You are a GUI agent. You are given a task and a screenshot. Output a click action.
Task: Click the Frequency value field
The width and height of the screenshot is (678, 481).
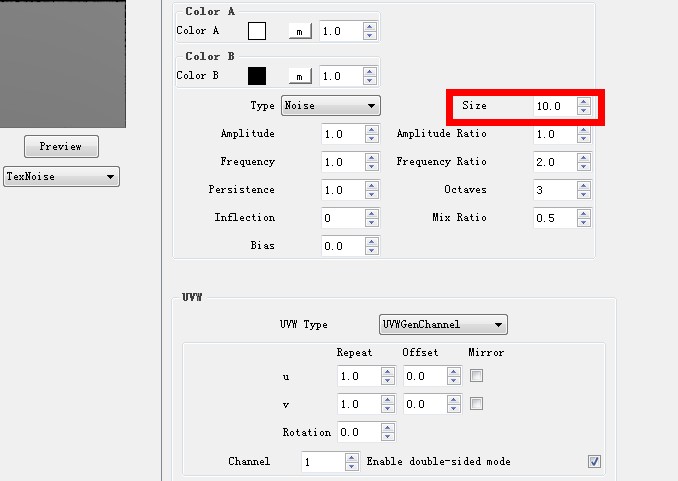click(343, 162)
